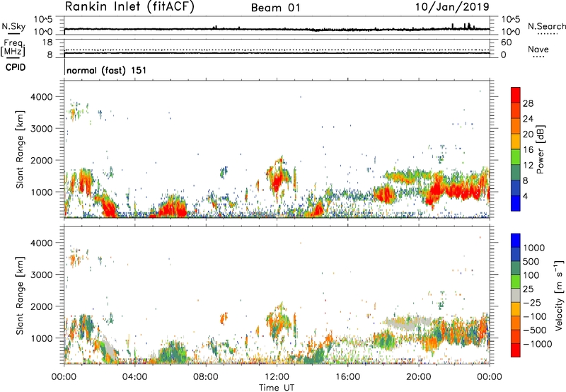Click the date '10/Jan/2019'

tap(452, 6)
